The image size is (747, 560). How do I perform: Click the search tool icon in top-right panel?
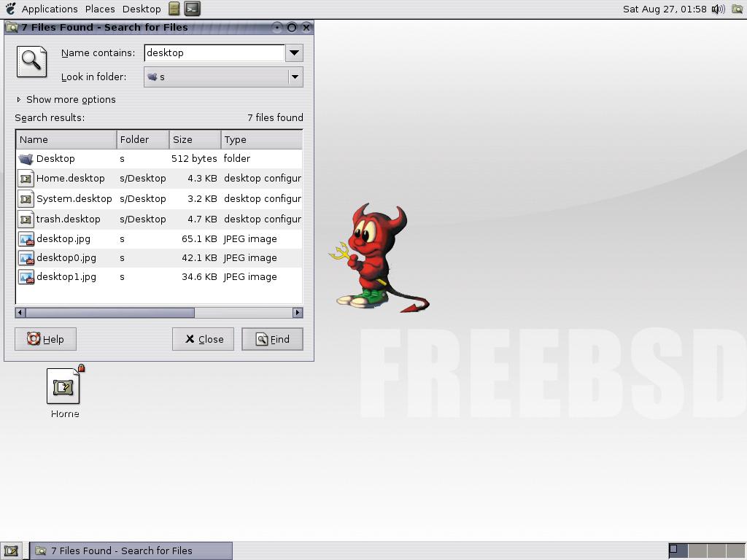[x=737, y=9]
